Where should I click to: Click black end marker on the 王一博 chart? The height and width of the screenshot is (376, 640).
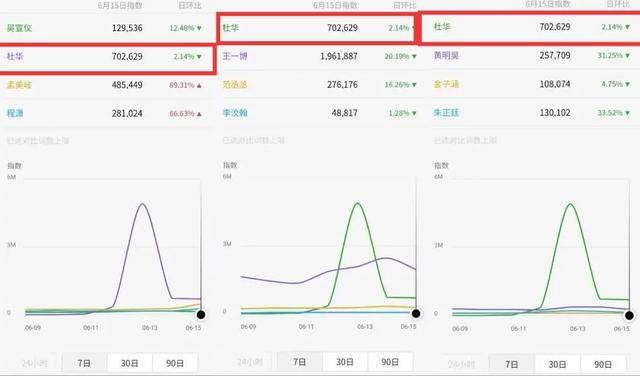[416, 313]
